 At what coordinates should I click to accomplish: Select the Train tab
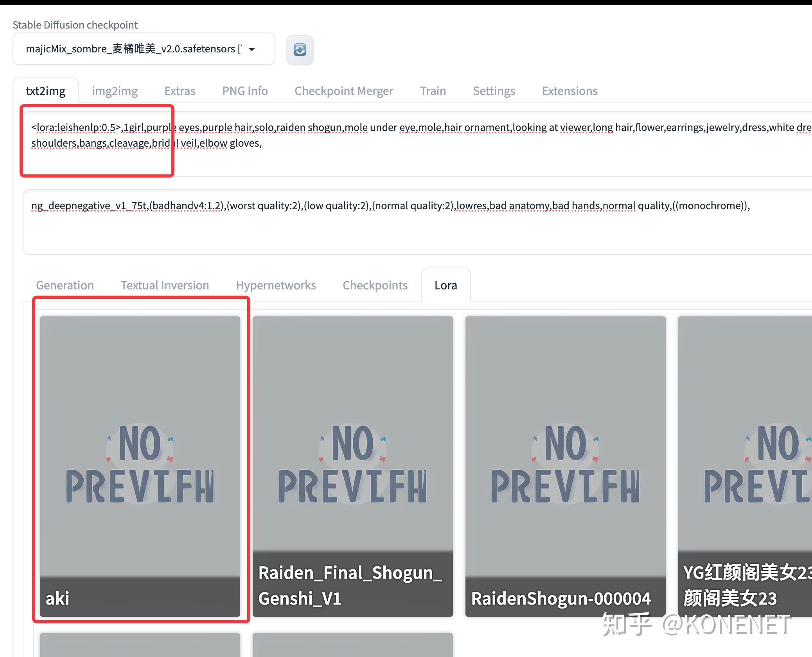tap(433, 91)
